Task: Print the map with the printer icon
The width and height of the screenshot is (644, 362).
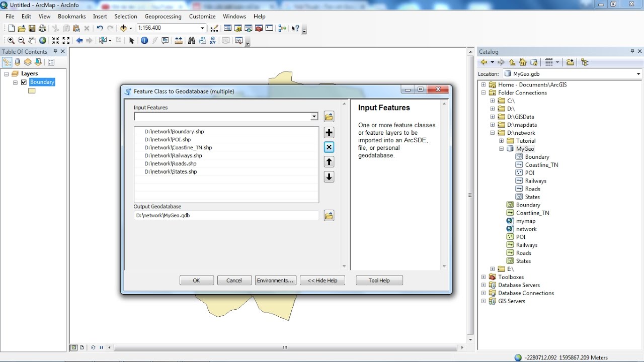Action: click(x=42, y=29)
